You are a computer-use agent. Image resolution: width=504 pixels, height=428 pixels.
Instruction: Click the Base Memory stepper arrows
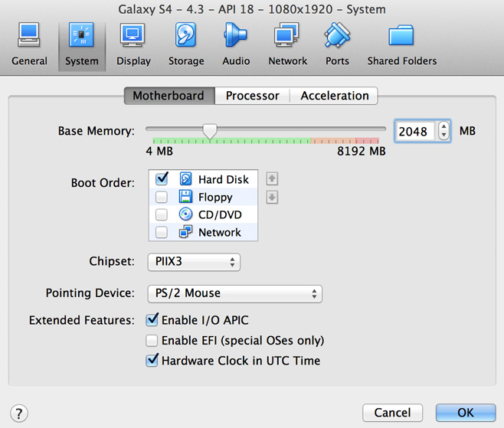pyautogui.click(x=443, y=131)
